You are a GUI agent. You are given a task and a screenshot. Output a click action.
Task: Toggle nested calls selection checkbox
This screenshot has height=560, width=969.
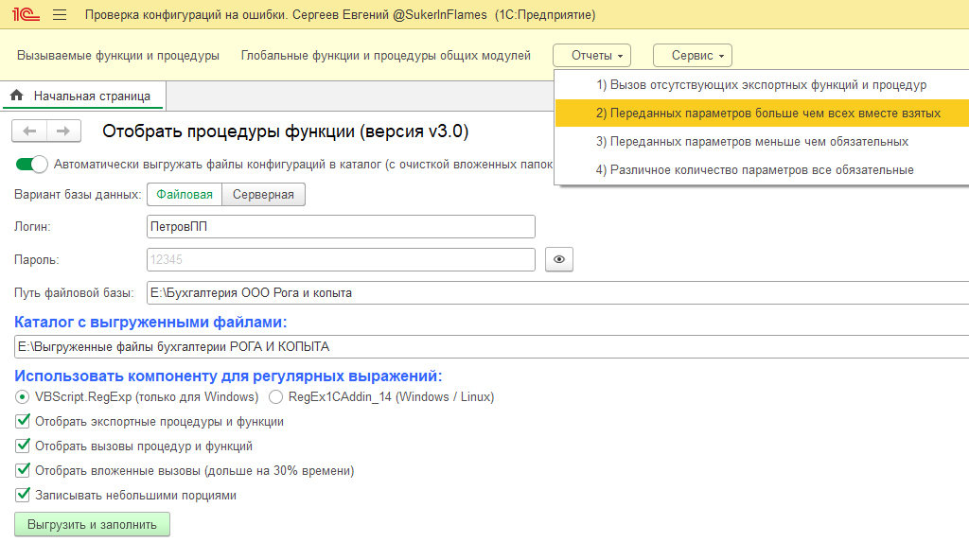coord(23,470)
